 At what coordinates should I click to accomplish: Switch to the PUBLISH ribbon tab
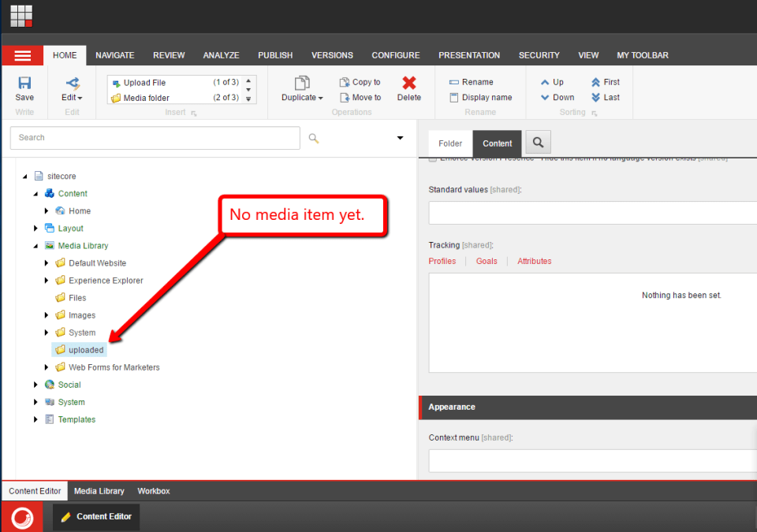[274, 55]
